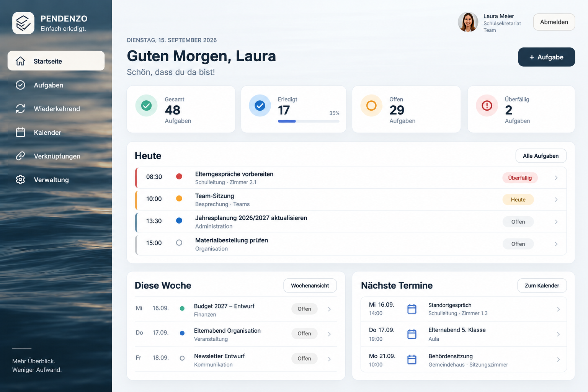This screenshot has width=588, height=392.
Task: Click the Pendenzo logo icon
Action: click(23, 23)
